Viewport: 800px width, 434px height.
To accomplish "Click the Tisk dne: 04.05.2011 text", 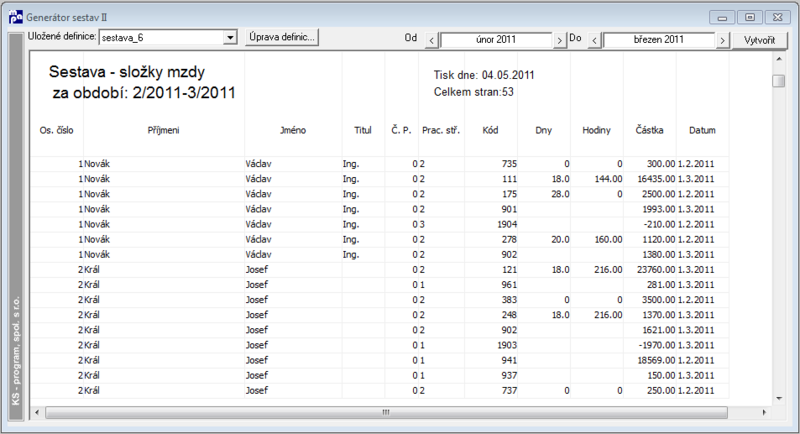I will pyautogui.click(x=484, y=75).
